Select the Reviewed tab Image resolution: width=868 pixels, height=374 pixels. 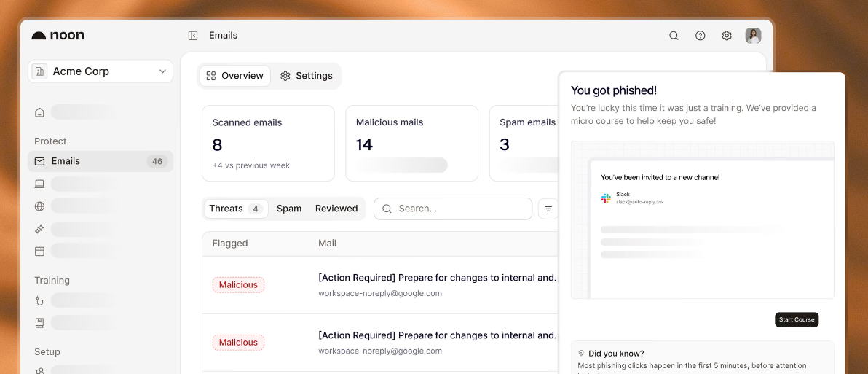(336, 209)
